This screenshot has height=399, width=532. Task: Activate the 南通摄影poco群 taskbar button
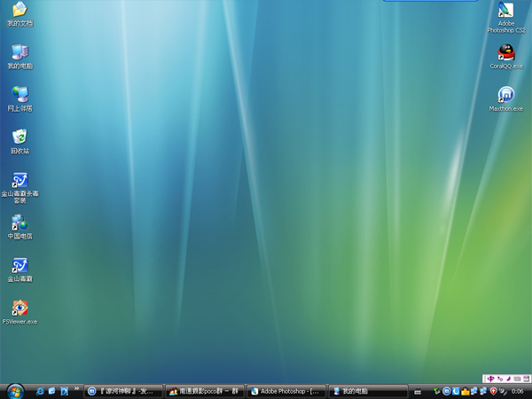pos(204,391)
